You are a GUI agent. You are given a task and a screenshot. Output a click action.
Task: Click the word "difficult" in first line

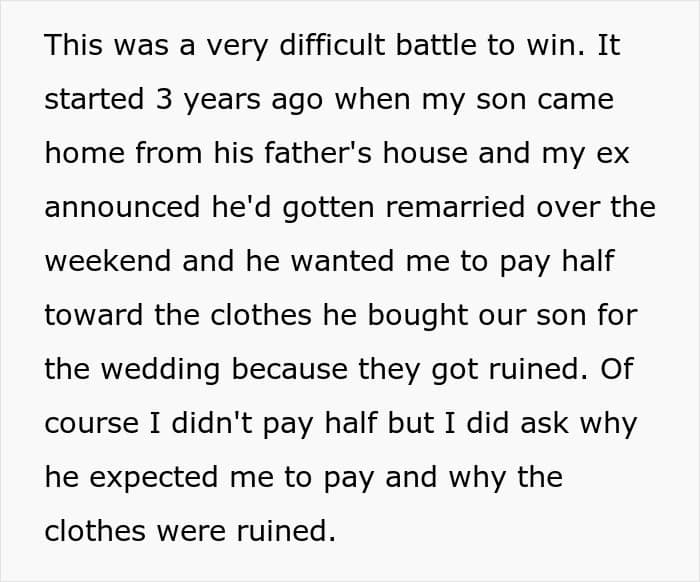[x=332, y=45]
